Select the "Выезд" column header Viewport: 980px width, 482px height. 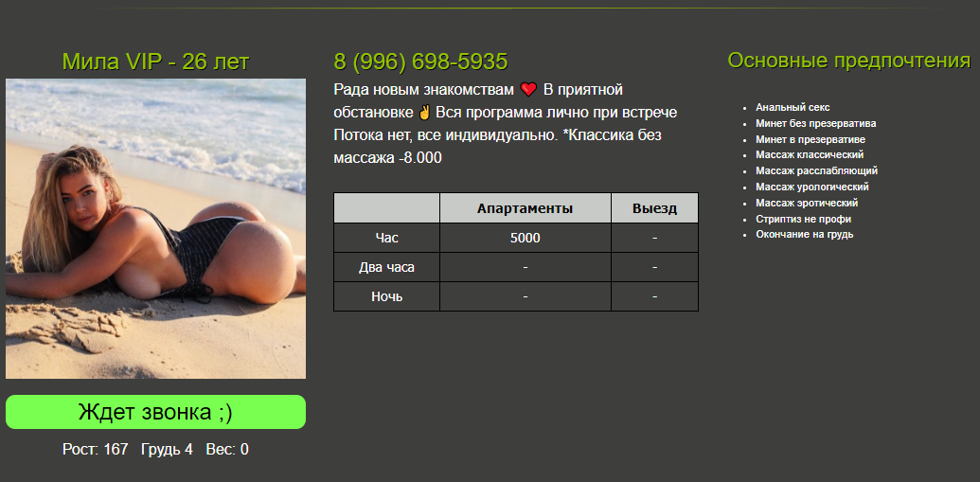[x=654, y=208]
